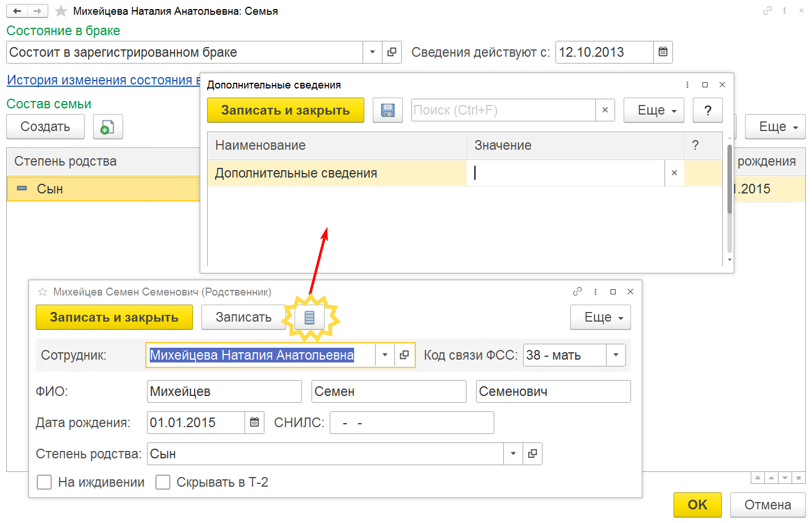Expand the Код связи ФСС dropdown
This screenshot has width=812, height=523.
coord(616,355)
